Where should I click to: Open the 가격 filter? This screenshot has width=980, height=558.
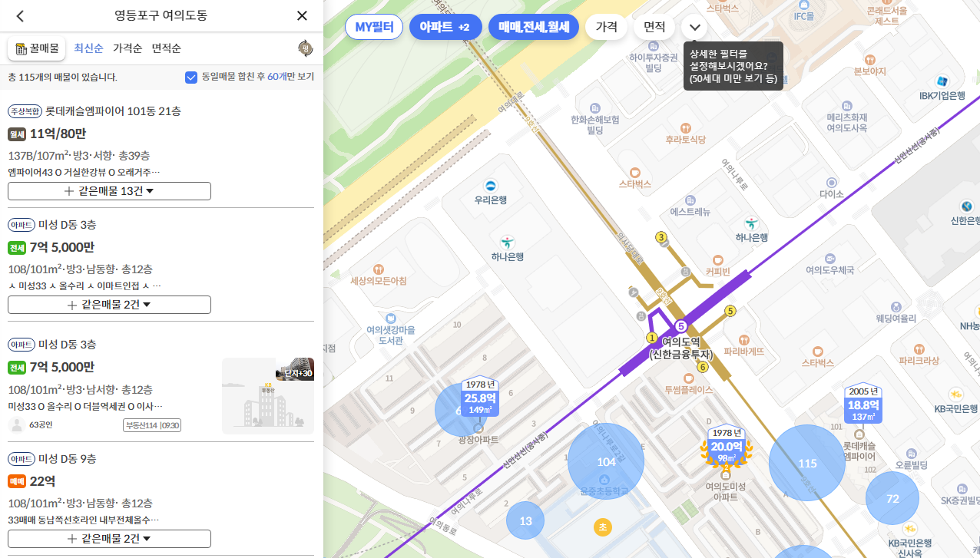click(x=606, y=27)
